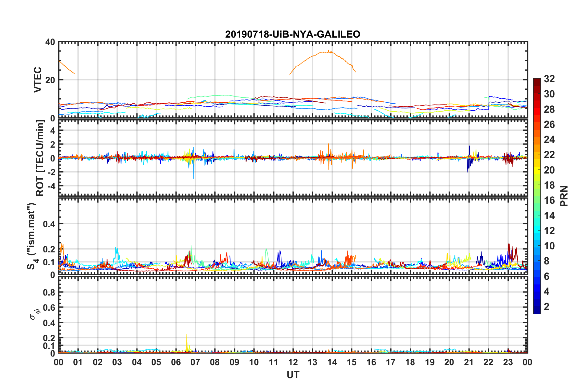This screenshot has height=392, width=586.
Task: Click colorbar tick label 26
Action: (549, 125)
